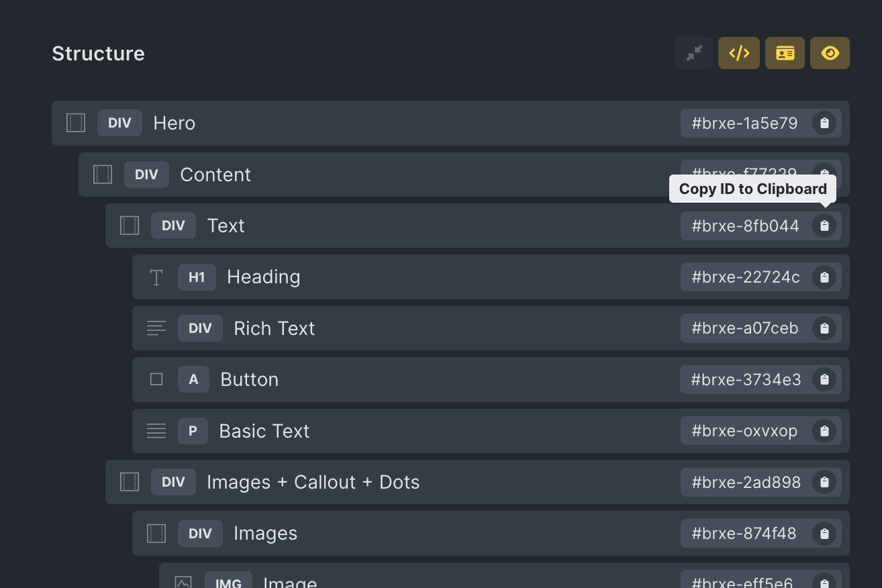Select the Hero div in structure tree

[450, 124]
